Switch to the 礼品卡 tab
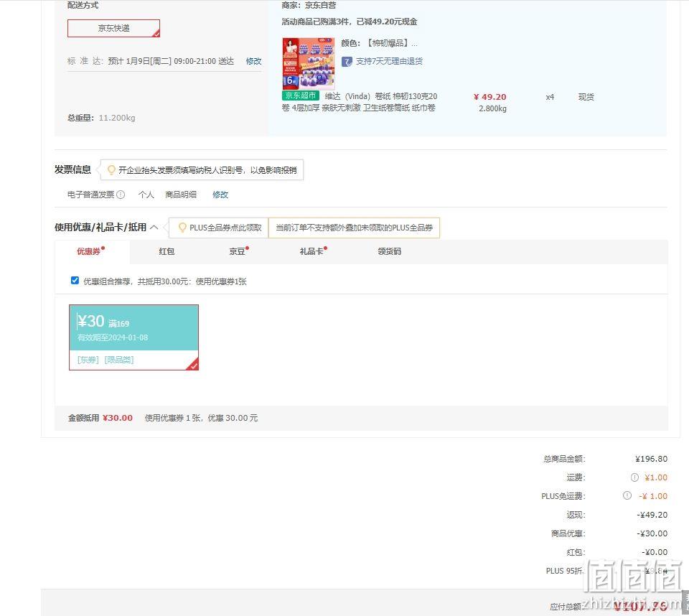Image resolution: width=689 pixels, height=616 pixels. tap(313, 251)
